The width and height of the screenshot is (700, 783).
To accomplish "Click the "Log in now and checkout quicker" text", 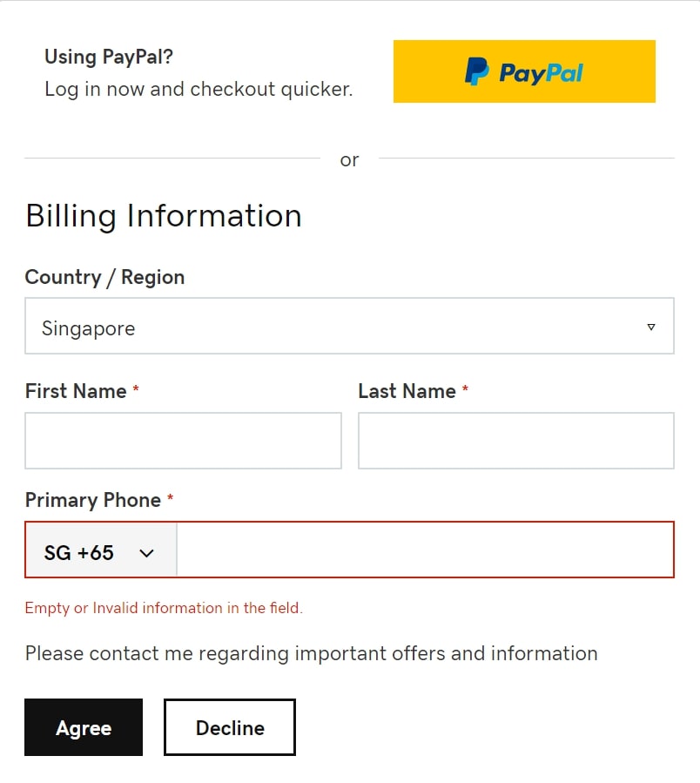I will 199,90.
